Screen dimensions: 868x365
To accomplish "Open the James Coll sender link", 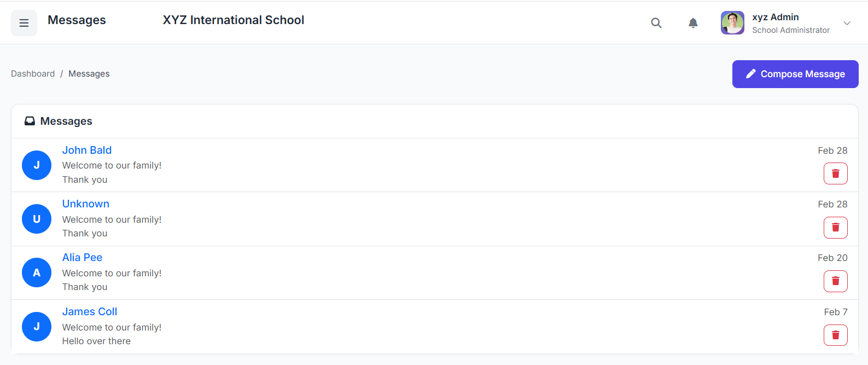I will [90, 311].
